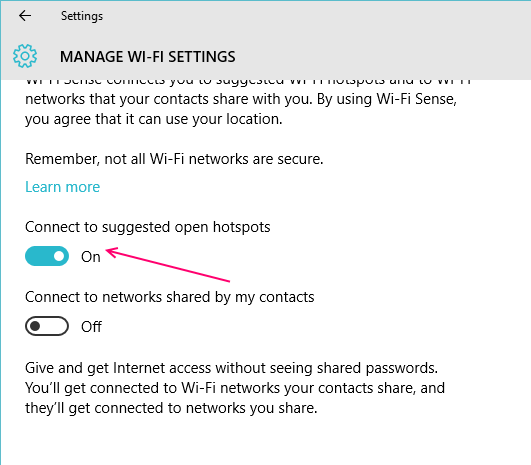The height and width of the screenshot is (465, 531).
Task: Go back using the left arrow
Action: point(25,16)
